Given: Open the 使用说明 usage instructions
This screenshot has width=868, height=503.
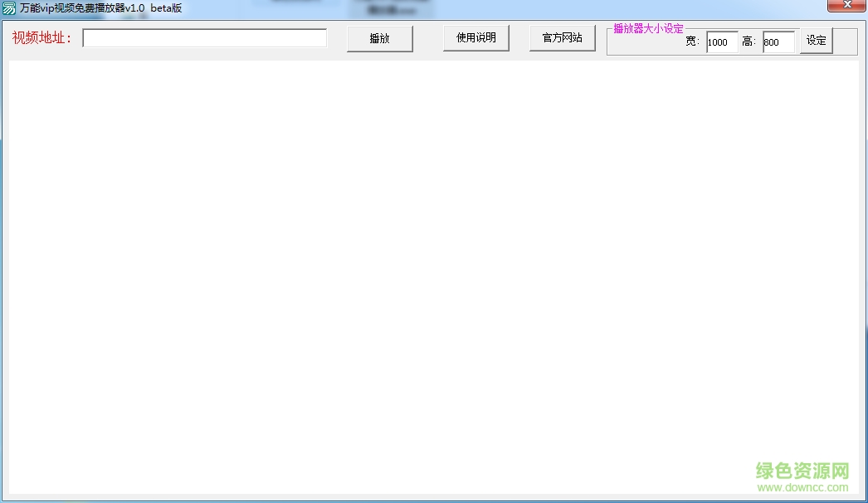Looking at the screenshot, I should pos(475,37).
